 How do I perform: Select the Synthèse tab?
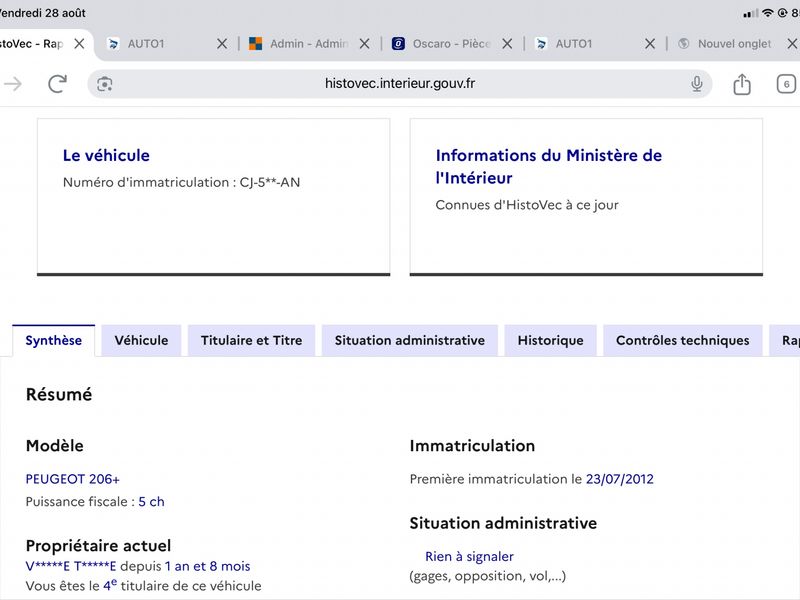(54, 340)
